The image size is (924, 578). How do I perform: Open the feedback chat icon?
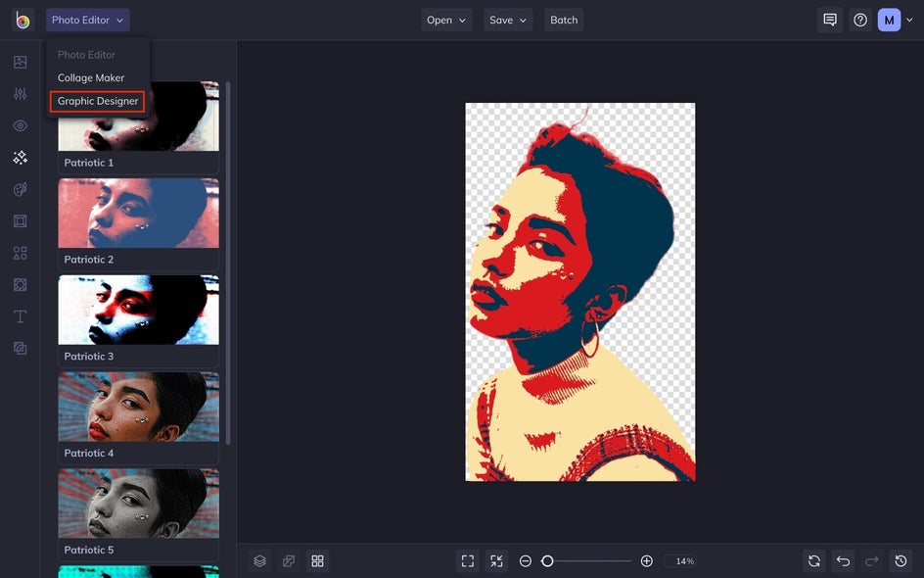[x=830, y=20]
